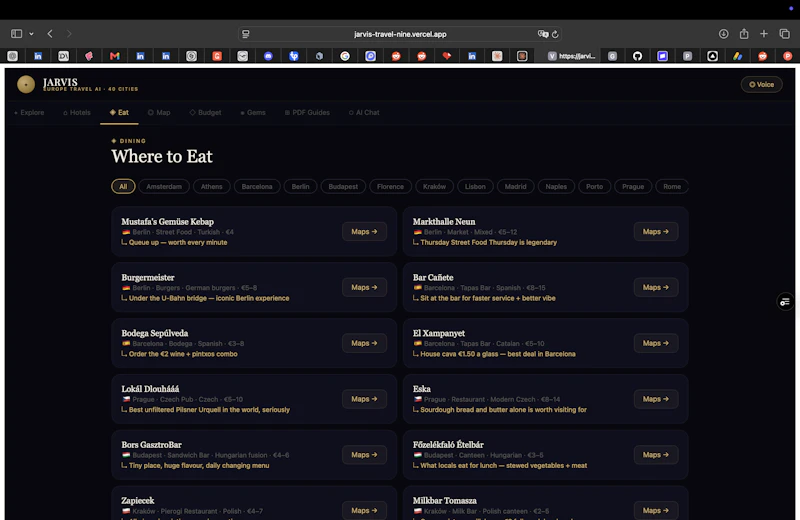Click the JARVIS gold logo circle
This screenshot has width=800, height=520.
(x=26, y=84)
